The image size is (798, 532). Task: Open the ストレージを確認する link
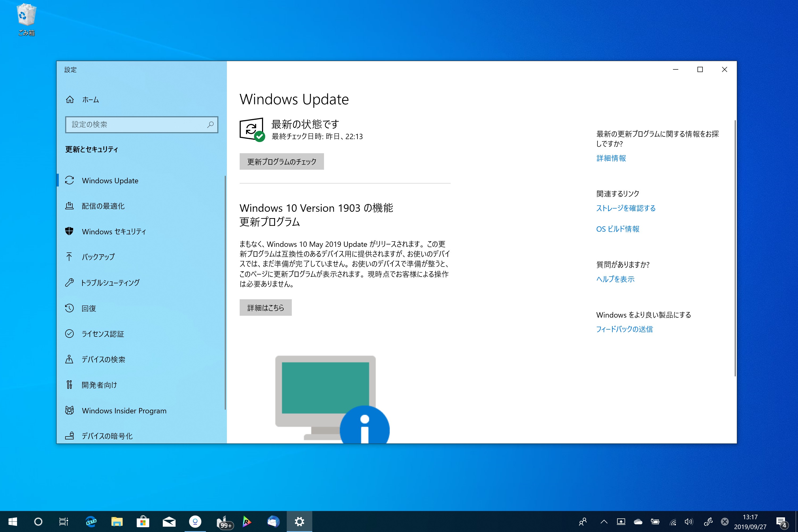coord(626,208)
